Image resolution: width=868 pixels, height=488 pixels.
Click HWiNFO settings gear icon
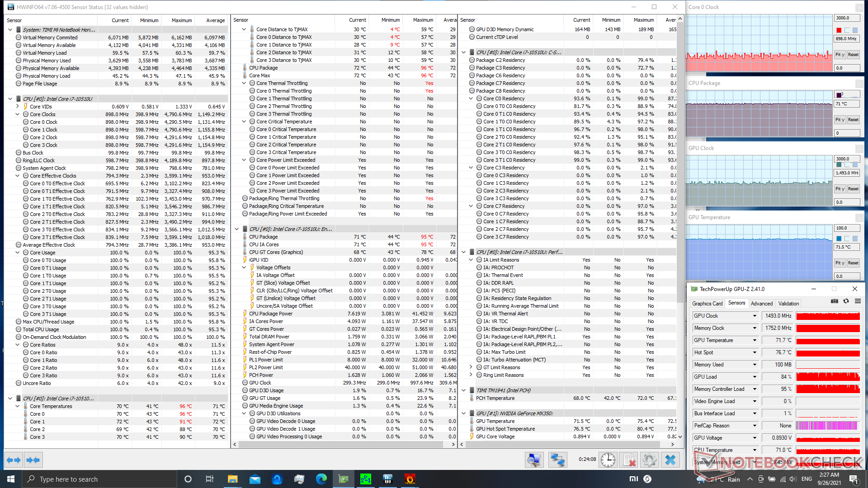point(649,460)
